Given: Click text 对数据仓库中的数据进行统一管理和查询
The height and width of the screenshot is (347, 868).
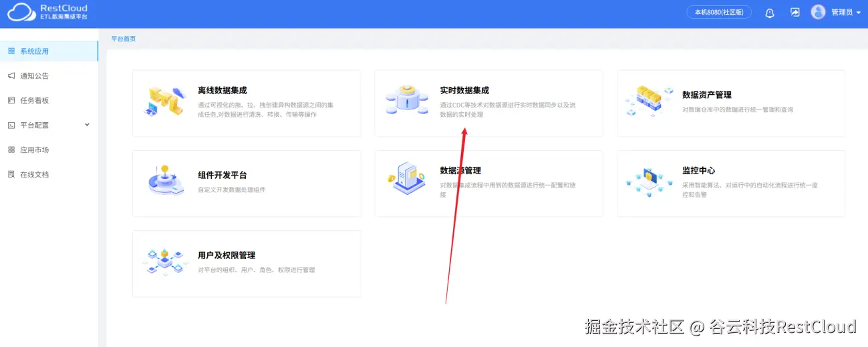Looking at the screenshot, I should [738, 109].
